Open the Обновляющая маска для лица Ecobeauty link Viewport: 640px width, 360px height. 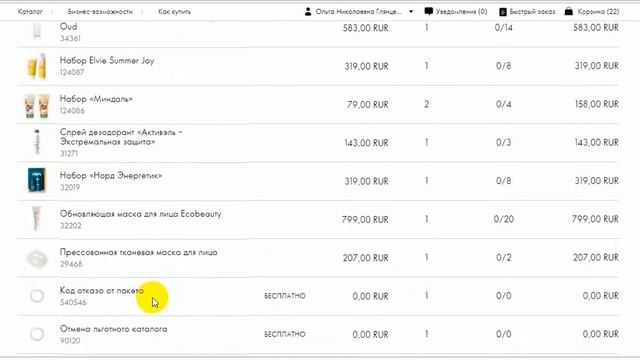140,214
